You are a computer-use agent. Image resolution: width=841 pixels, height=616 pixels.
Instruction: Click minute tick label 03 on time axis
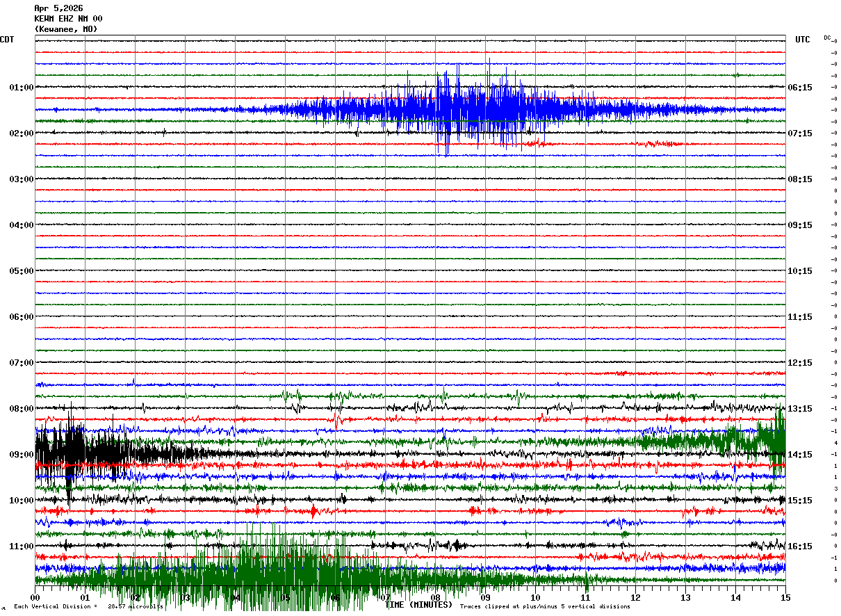click(186, 597)
